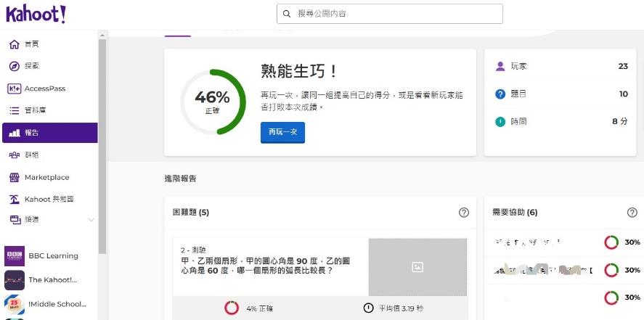Open the Home page via the house icon
Screen dimensions: 644x320
coord(15,44)
